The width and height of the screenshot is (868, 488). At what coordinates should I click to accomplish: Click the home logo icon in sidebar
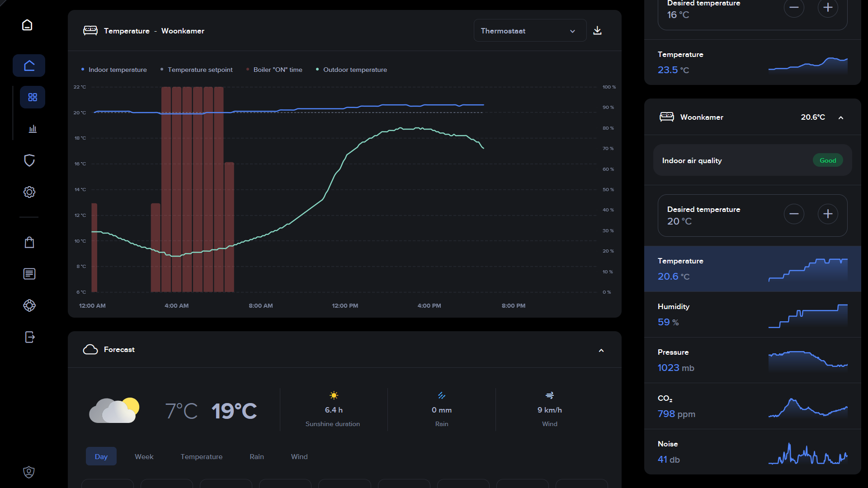[x=27, y=25]
